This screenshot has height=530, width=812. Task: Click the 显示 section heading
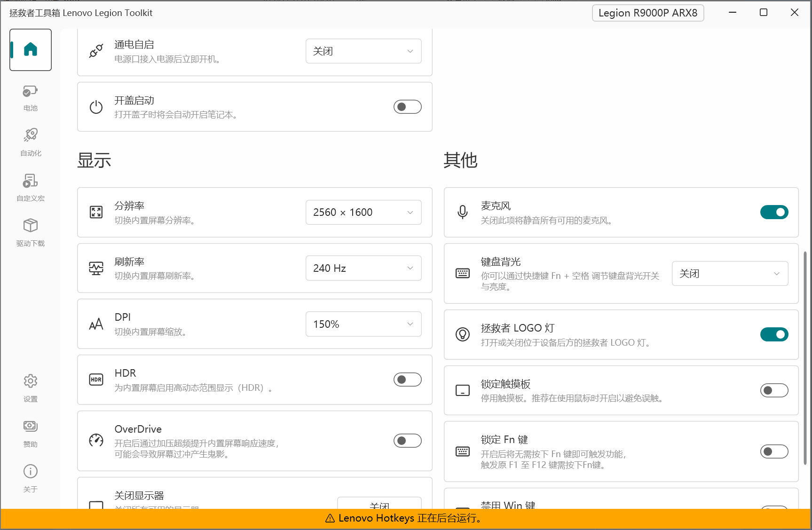[94, 160]
